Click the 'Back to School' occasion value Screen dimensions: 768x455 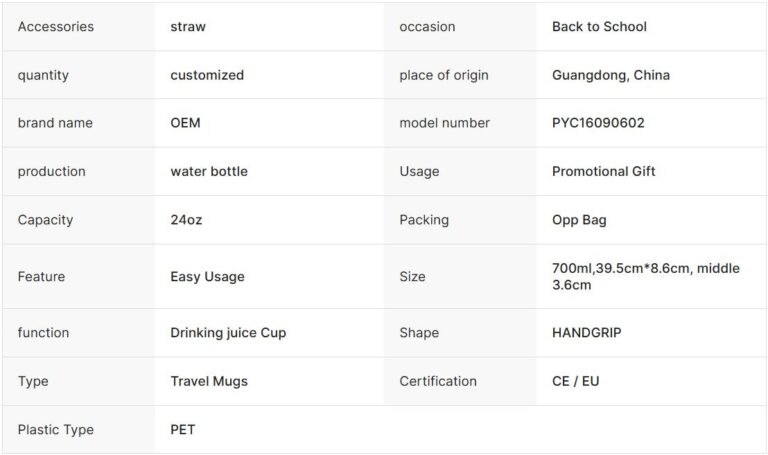click(x=599, y=27)
